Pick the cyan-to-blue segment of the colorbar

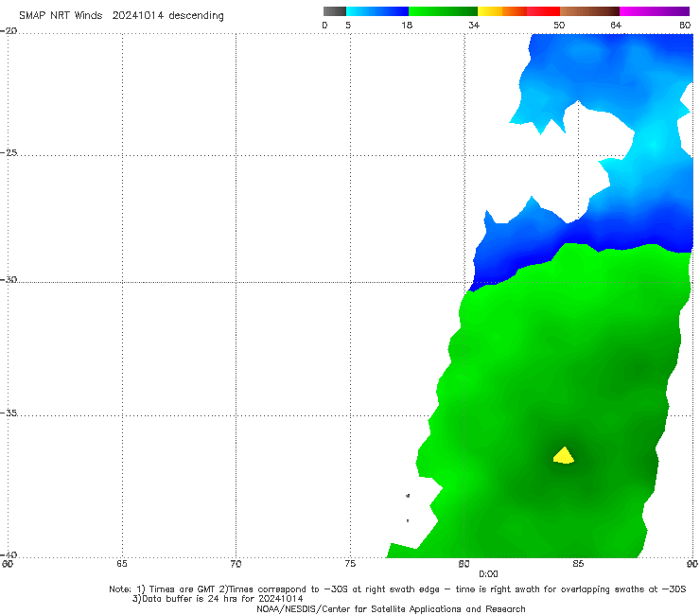point(377,11)
